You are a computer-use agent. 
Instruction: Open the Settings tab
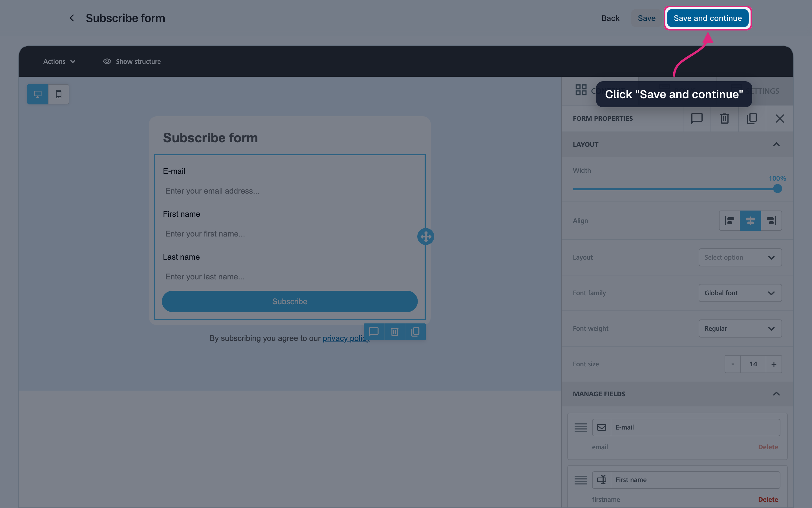tap(755, 91)
